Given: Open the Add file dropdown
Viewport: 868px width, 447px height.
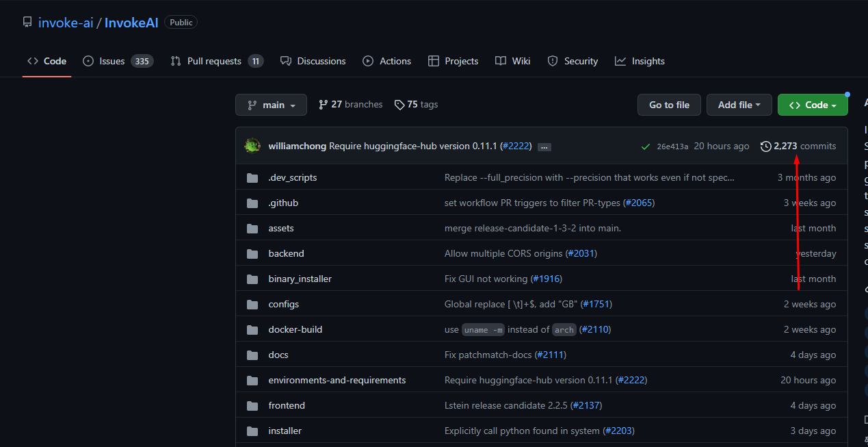Looking at the screenshot, I should point(739,104).
